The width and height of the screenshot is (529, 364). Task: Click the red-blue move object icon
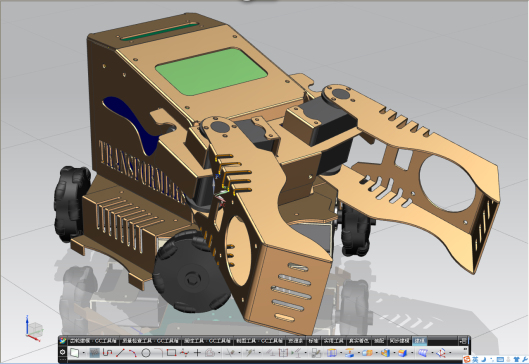441,353
